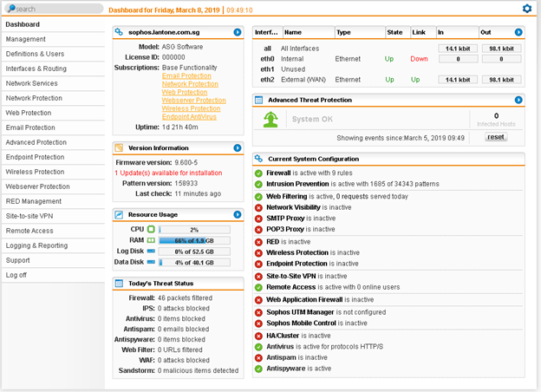Screen dimensions: 541x392
Task: Click the RAM usage progress bar
Action: pos(194,240)
